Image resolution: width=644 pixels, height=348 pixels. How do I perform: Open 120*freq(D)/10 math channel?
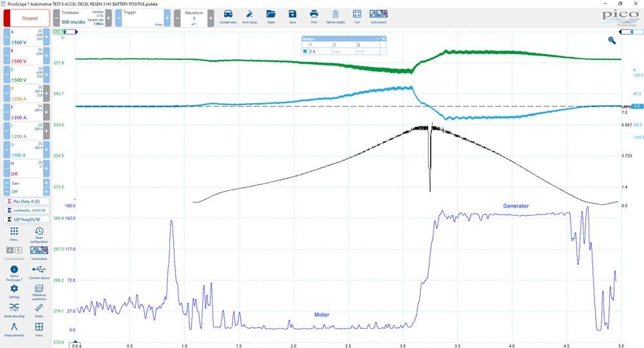(26, 219)
